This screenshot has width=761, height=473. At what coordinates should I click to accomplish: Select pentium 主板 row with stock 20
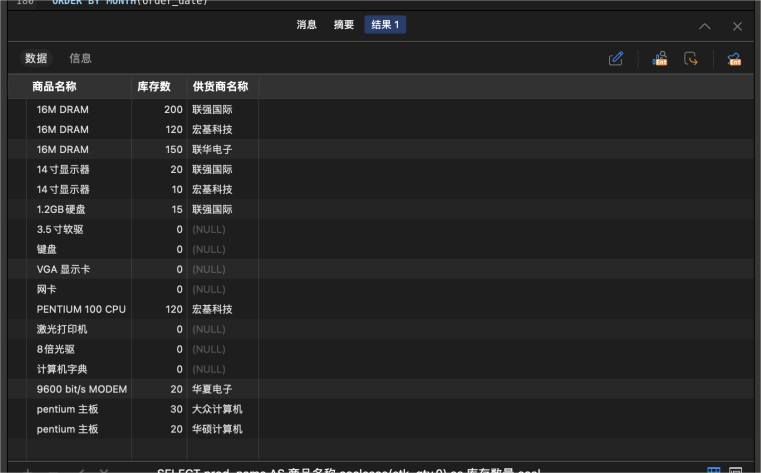point(67,429)
